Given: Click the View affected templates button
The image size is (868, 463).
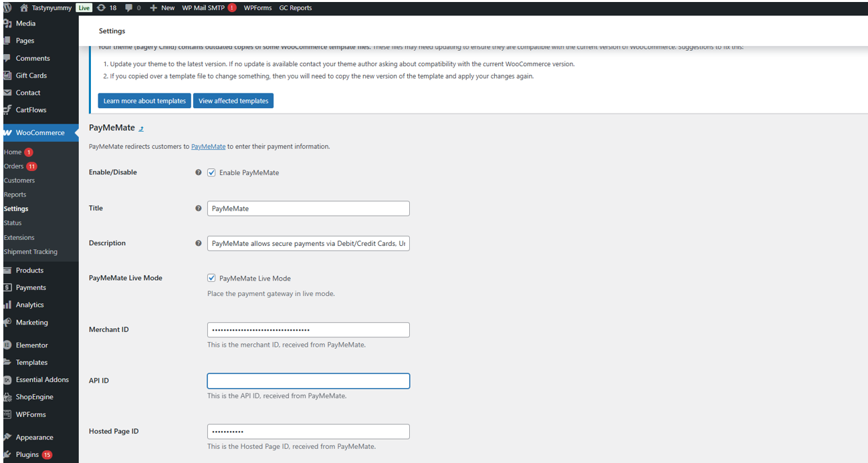Looking at the screenshot, I should (233, 101).
